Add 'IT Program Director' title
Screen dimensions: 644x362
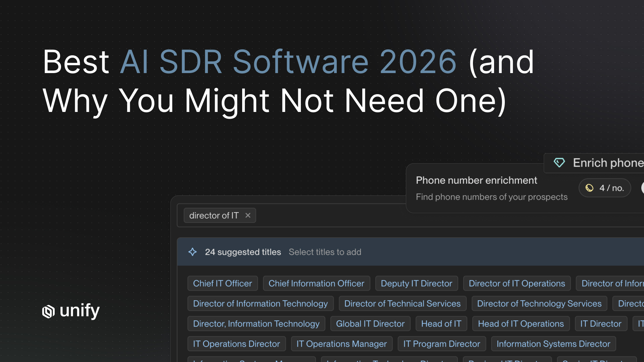pos(441,344)
